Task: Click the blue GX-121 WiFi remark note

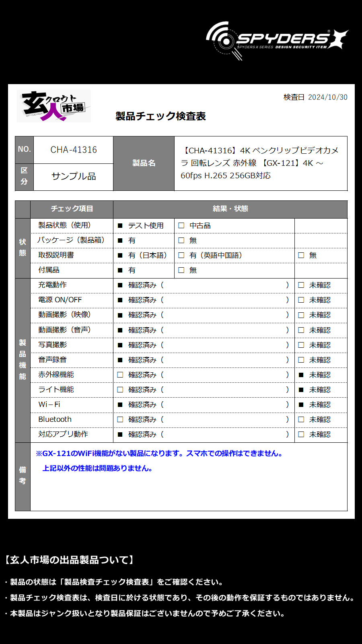Action: coord(159,454)
